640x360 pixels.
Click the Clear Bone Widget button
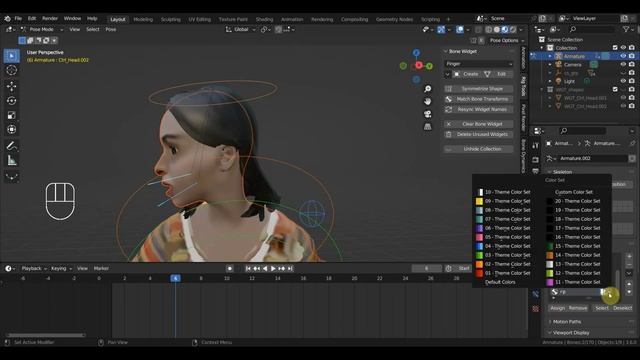pyautogui.click(x=479, y=124)
